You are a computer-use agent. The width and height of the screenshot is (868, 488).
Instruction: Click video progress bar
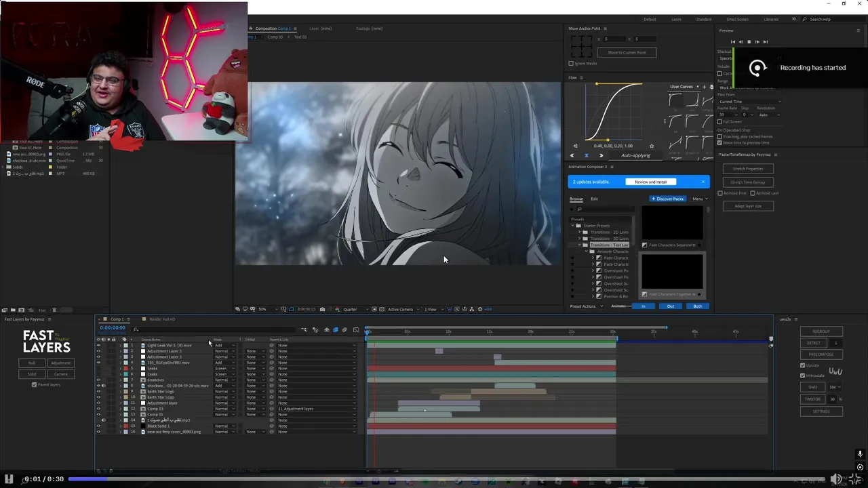coord(448,479)
